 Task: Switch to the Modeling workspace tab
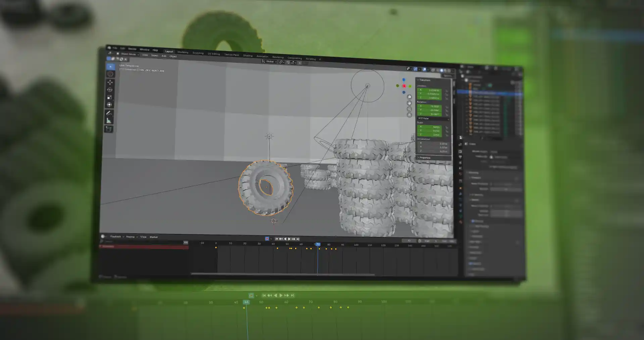pos(183,52)
